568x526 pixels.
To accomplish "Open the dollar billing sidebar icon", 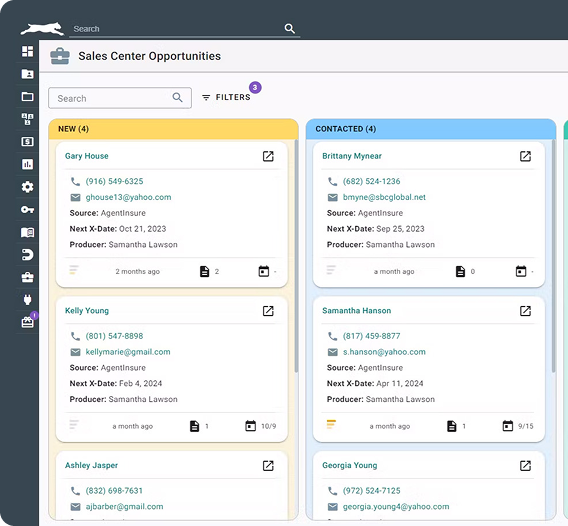I will tap(28, 142).
